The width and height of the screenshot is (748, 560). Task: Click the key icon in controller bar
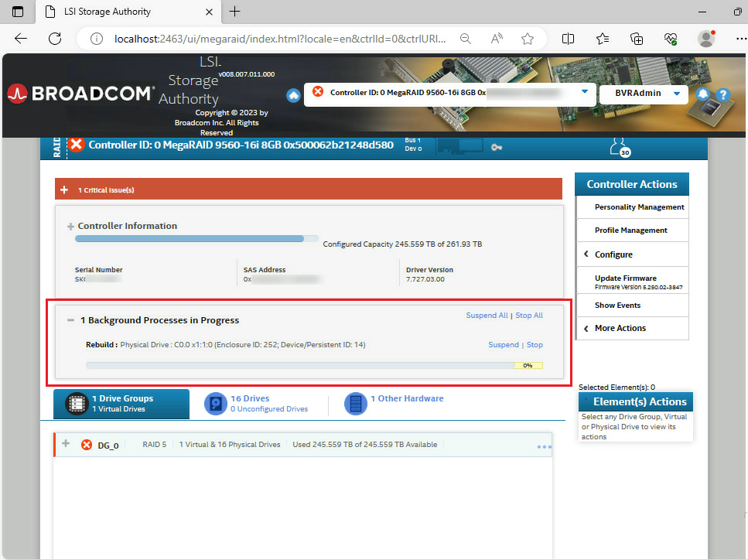pyautogui.click(x=497, y=147)
